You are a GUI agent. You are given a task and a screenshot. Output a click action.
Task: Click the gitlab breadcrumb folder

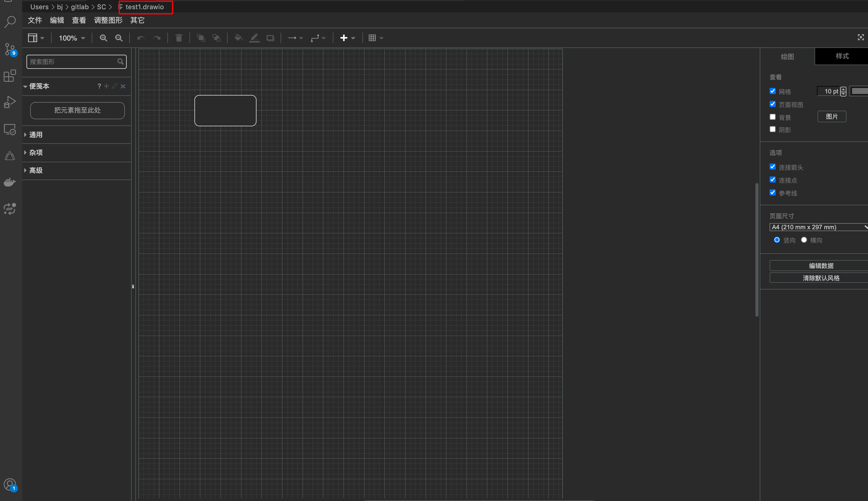[80, 7]
